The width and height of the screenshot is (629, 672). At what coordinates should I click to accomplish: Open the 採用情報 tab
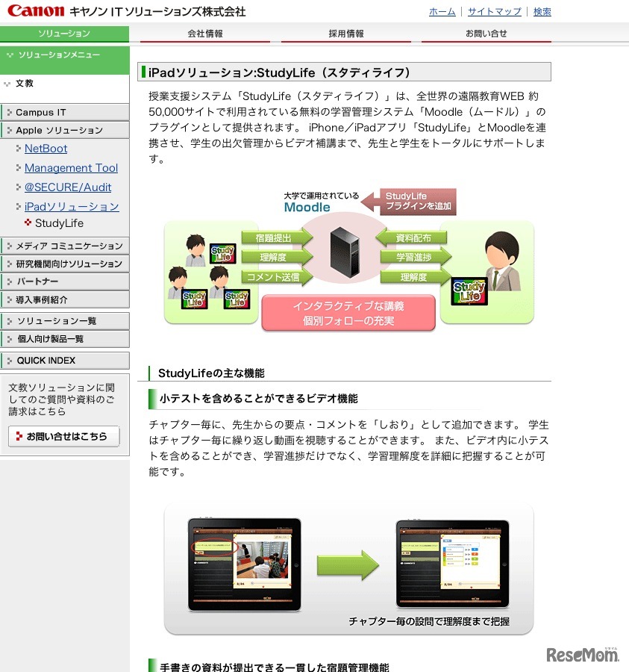pos(349,33)
